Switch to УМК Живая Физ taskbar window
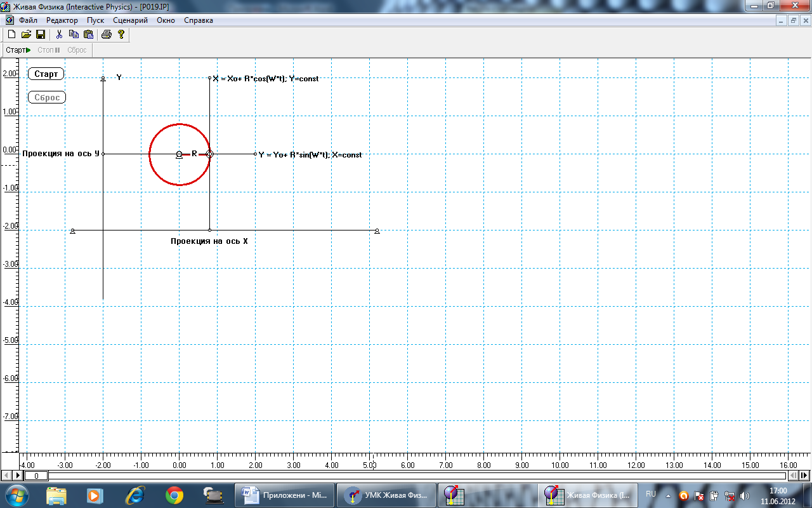This screenshot has width=812, height=508. point(385,495)
